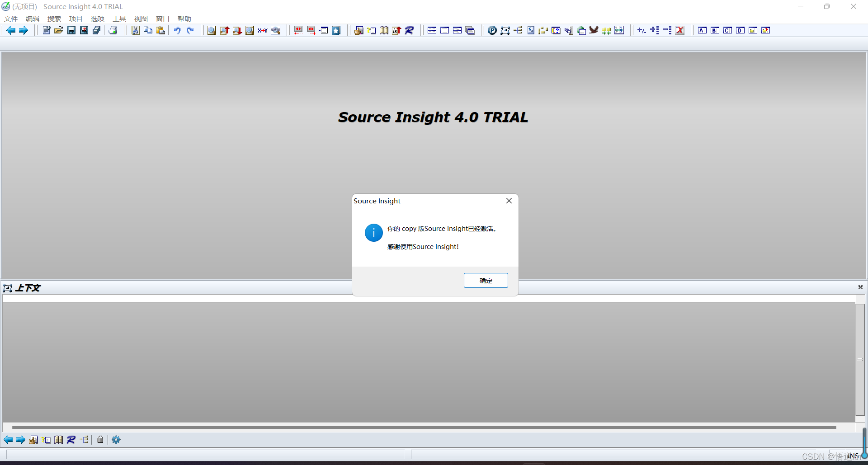868x465 pixels.
Task: Toggle the lock icon in context toolbar
Action: 100,439
